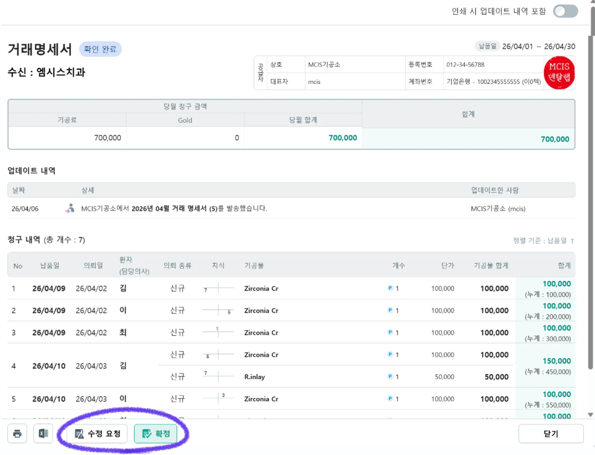
Task: Click the 합계 column header
Action: pyautogui.click(x=564, y=265)
